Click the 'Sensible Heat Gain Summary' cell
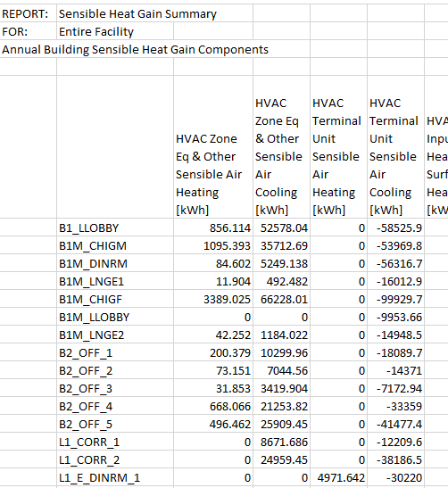This screenshot has width=448, height=488. coord(154,14)
